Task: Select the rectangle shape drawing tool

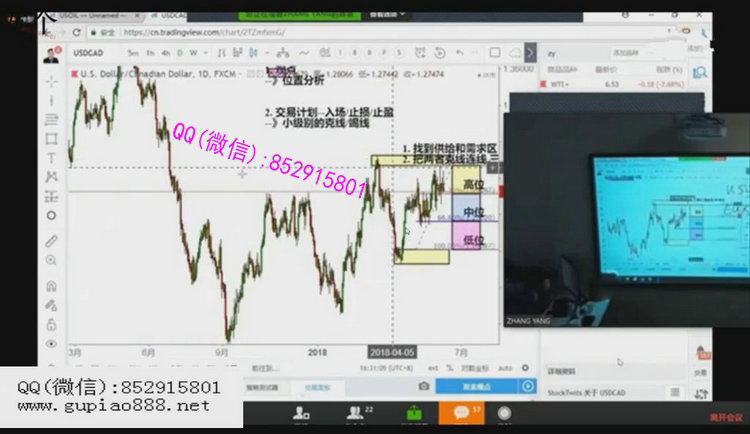Action: pos(51,138)
